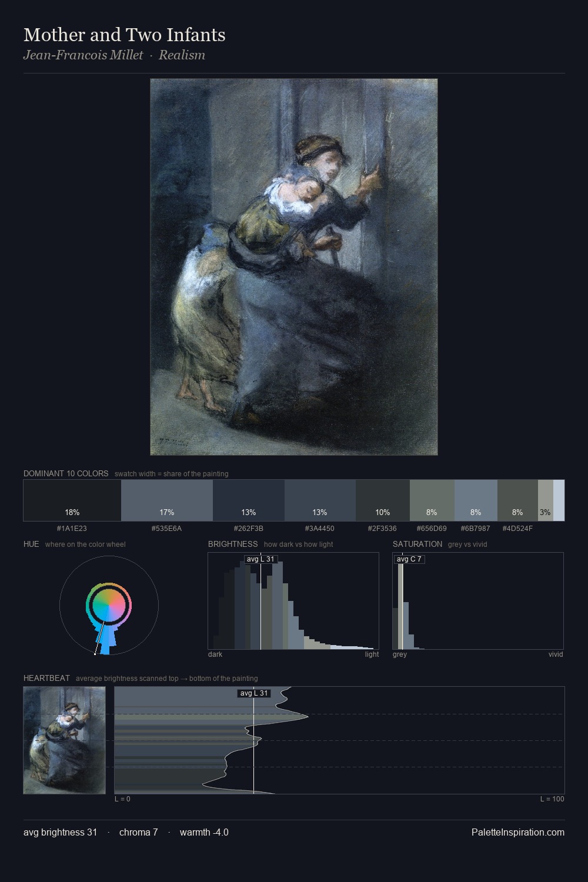Click the HUE section heading

coord(31,544)
